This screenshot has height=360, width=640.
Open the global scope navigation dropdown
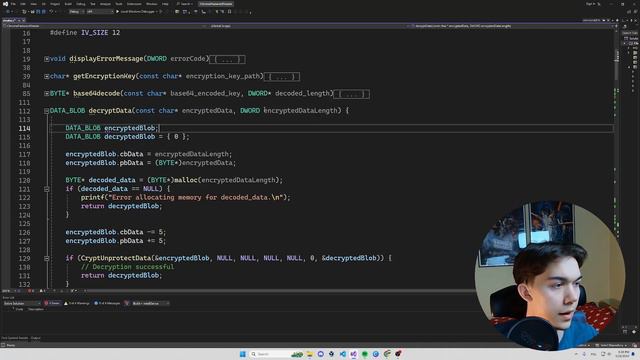pos(307,26)
